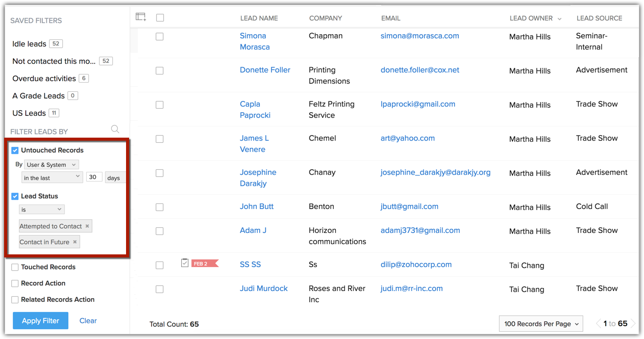Open the 'in the last' dropdown

[52, 177]
